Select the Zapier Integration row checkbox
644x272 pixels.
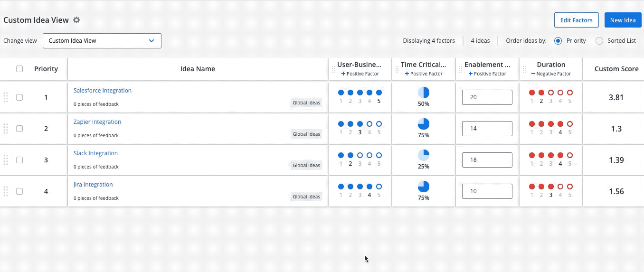pos(19,129)
